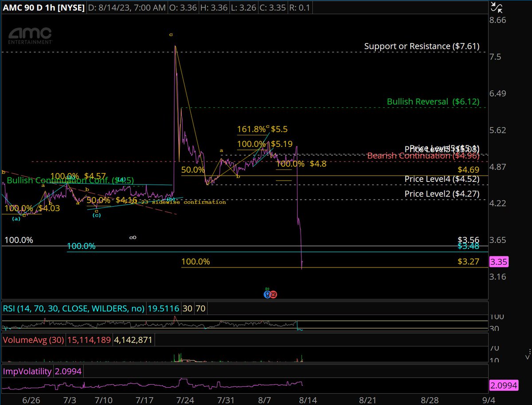This screenshot has width=532, height=405.
Task: Select the Bullish Reversal ($6.12) label
Action: [433, 102]
